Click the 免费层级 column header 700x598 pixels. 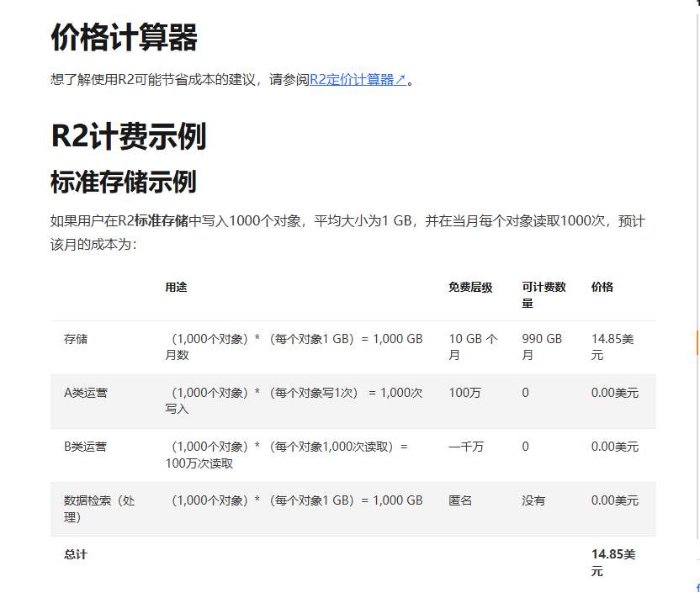coord(470,287)
